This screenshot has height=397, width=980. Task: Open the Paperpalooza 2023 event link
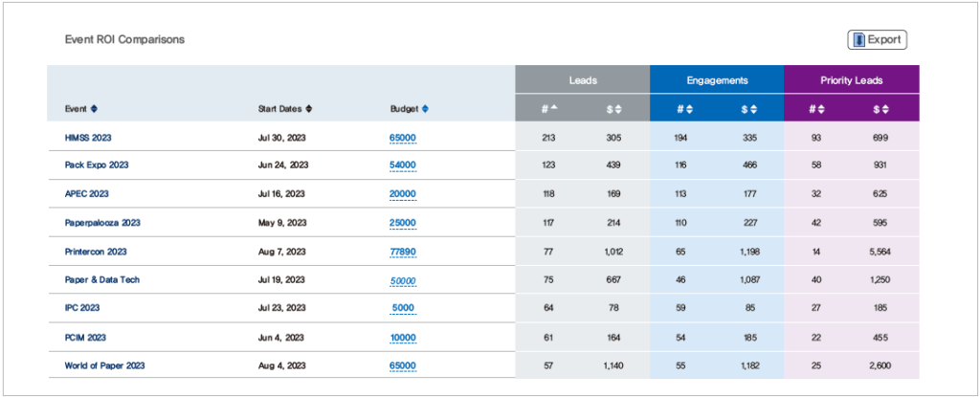102,223
